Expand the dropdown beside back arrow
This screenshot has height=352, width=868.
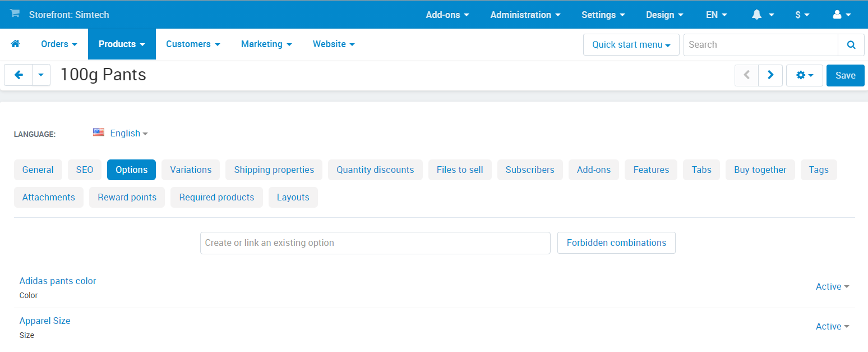(x=41, y=75)
